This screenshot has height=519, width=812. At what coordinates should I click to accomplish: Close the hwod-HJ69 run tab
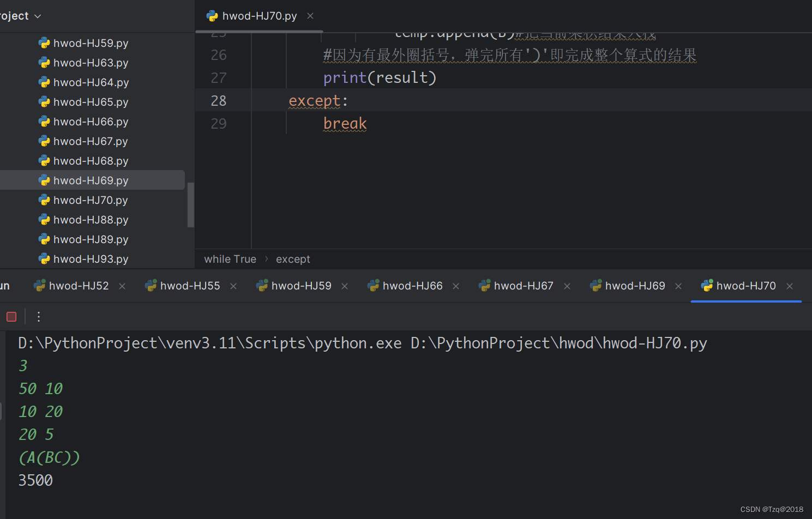pyautogui.click(x=678, y=286)
